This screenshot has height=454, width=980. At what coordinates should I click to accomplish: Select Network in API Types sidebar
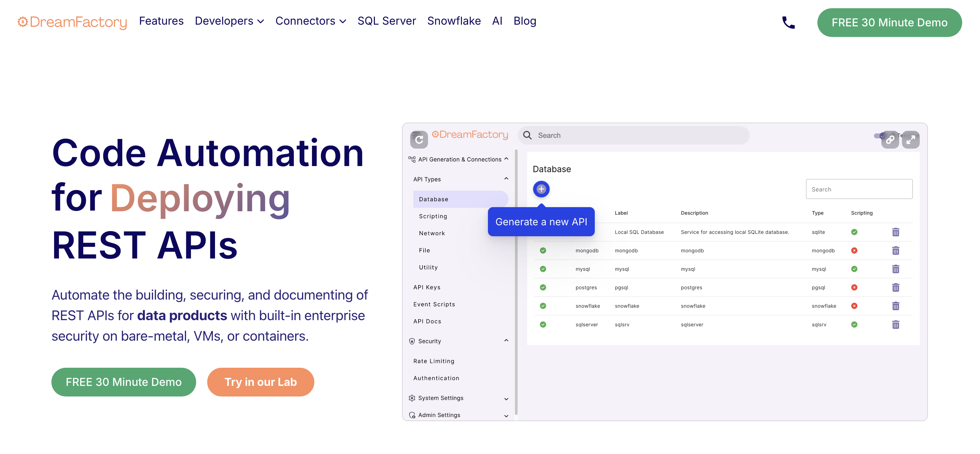(x=432, y=233)
